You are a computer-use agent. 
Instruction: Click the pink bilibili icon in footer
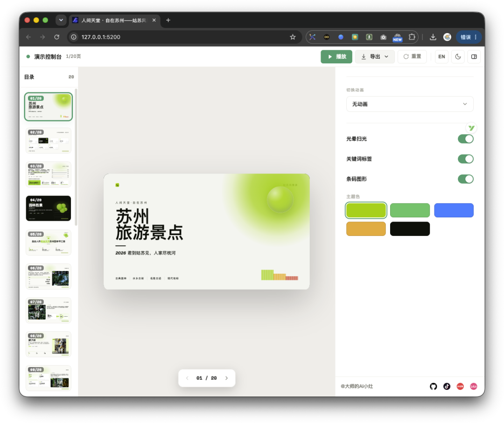(x=474, y=386)
